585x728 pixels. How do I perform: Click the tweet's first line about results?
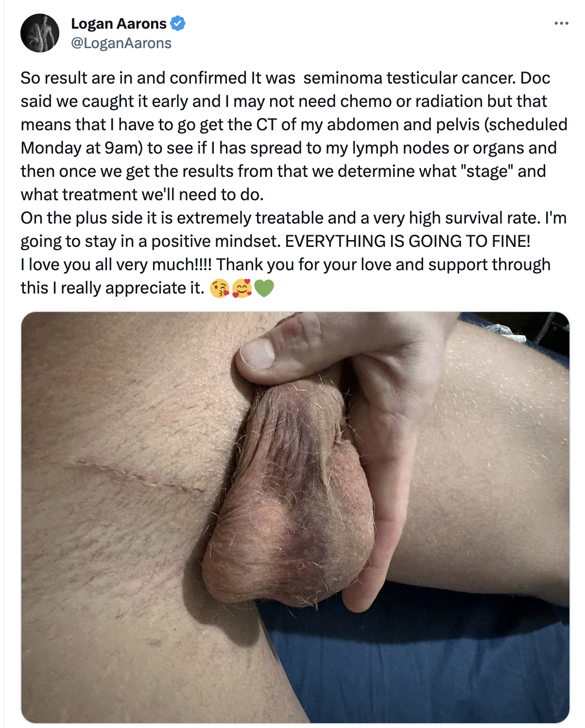(x=285, y=78)
